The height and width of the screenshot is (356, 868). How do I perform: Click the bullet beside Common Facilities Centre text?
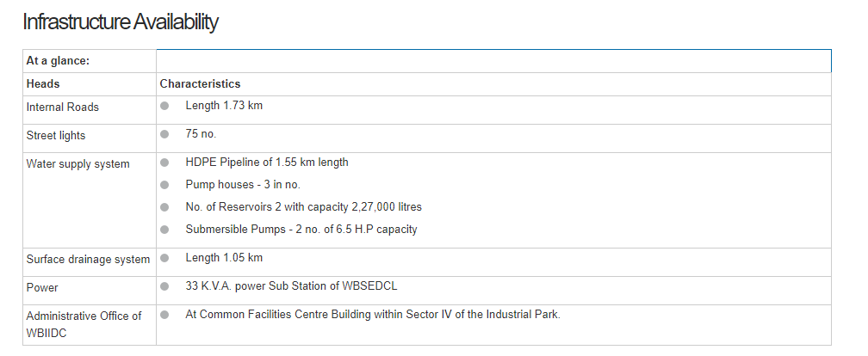coord(164,315)
